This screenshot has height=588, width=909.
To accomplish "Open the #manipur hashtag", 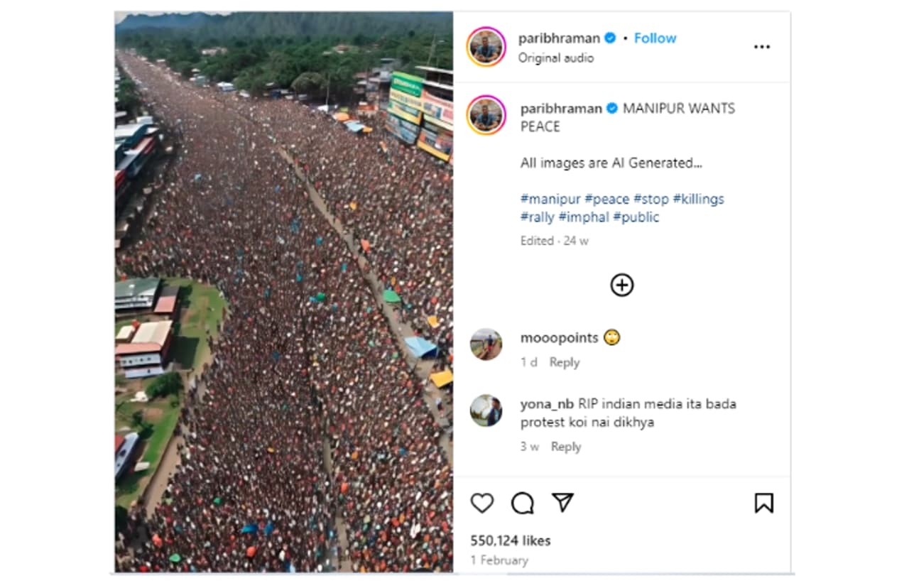I will pos(550,199).
